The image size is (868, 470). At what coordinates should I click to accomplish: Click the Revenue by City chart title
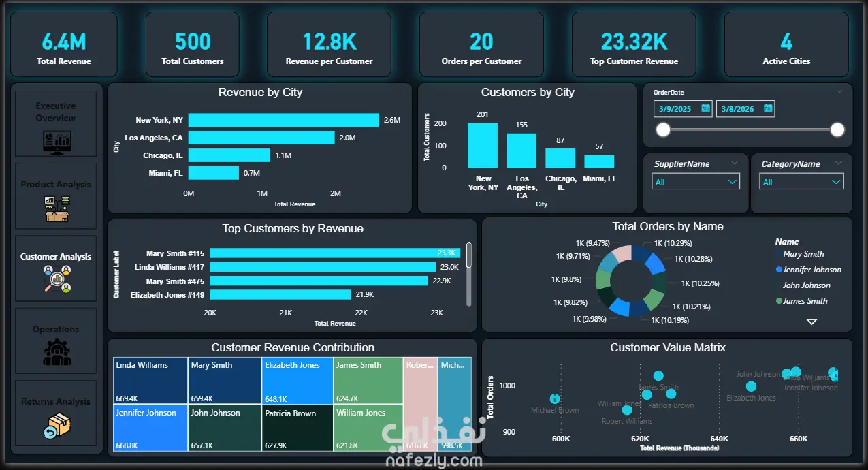coord(260,92)
